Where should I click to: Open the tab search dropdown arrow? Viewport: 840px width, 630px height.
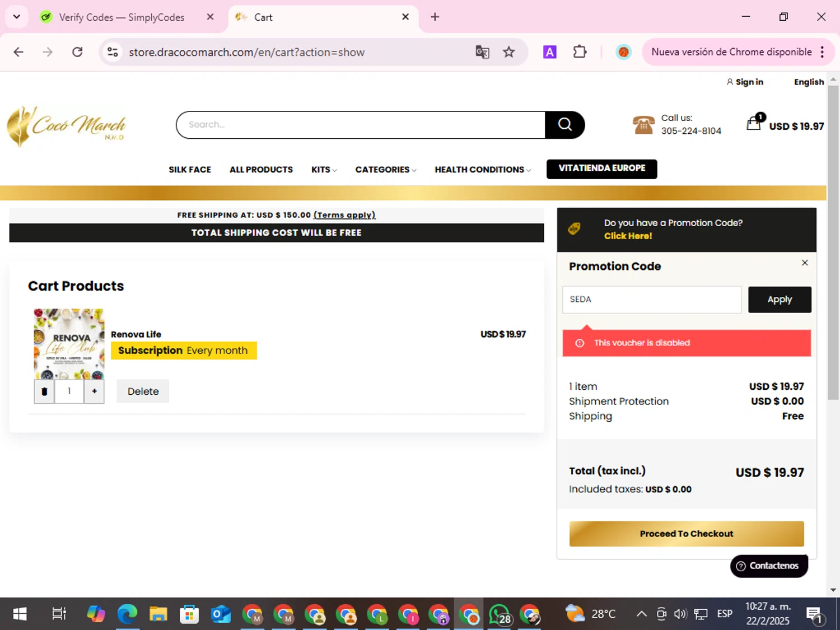(17, 17)
